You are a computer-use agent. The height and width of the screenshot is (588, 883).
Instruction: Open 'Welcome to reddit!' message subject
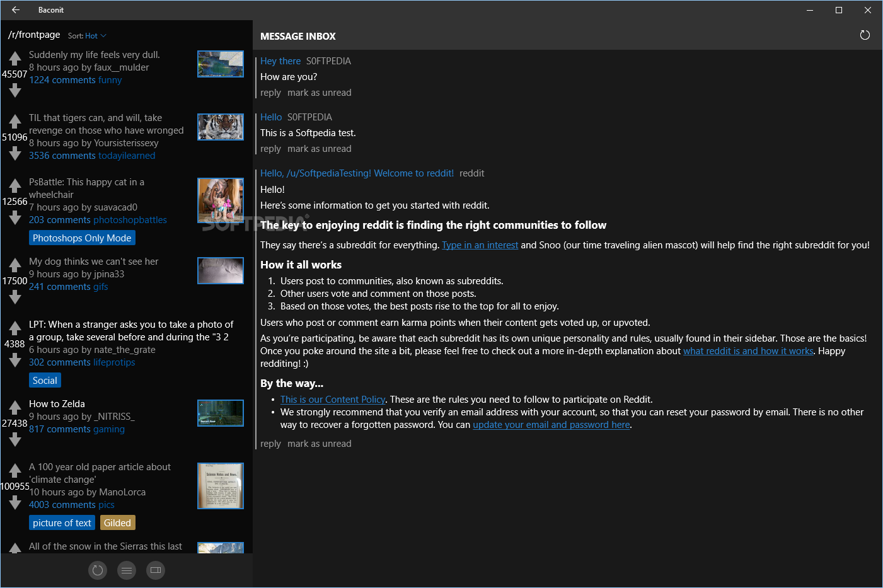click(x=357, y=173)
